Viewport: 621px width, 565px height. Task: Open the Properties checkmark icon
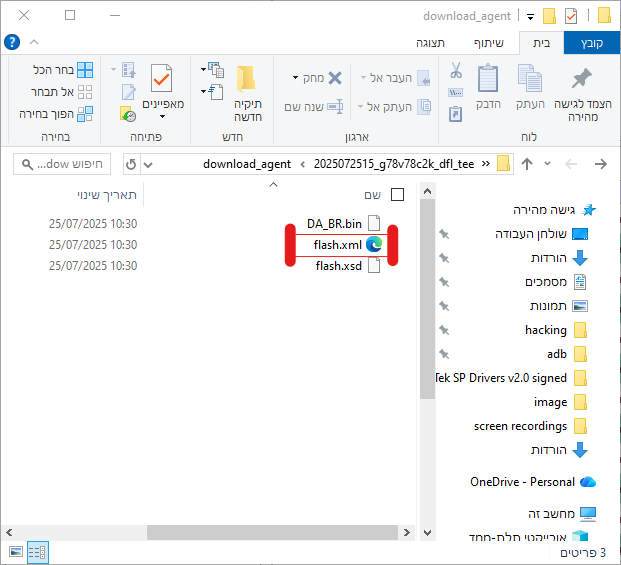[162, 78]
